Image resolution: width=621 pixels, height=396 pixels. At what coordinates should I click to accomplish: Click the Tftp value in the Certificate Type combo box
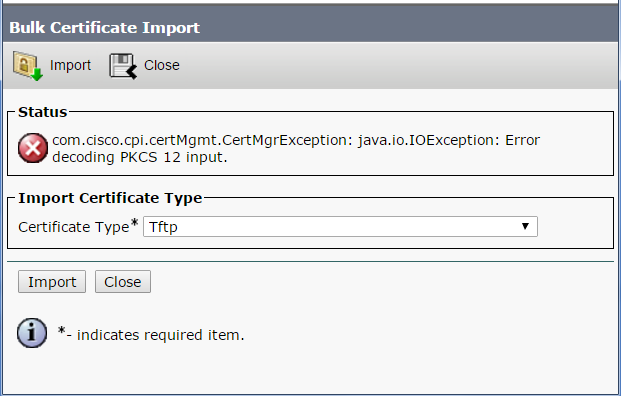(x=163, y=227)
